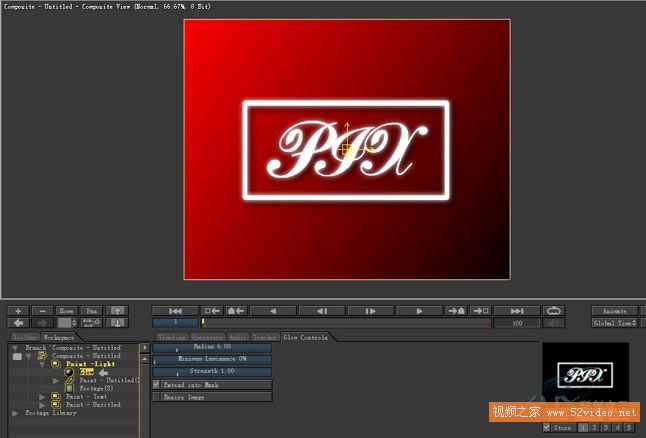Image resolution: width=646 pixels, height=438 pixels.
Task: Toggle the Store checkbox
Action: 546,427
